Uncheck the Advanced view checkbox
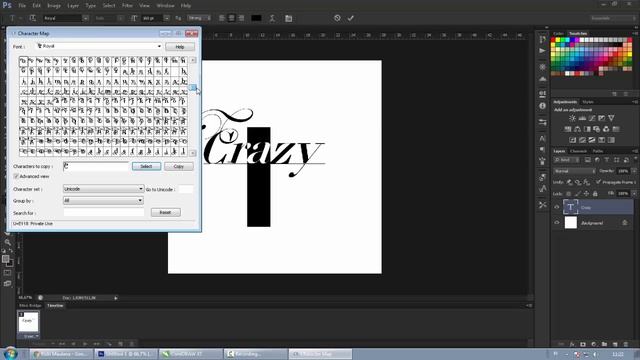This screenshot has width=640, height=360. click(16, 176)
